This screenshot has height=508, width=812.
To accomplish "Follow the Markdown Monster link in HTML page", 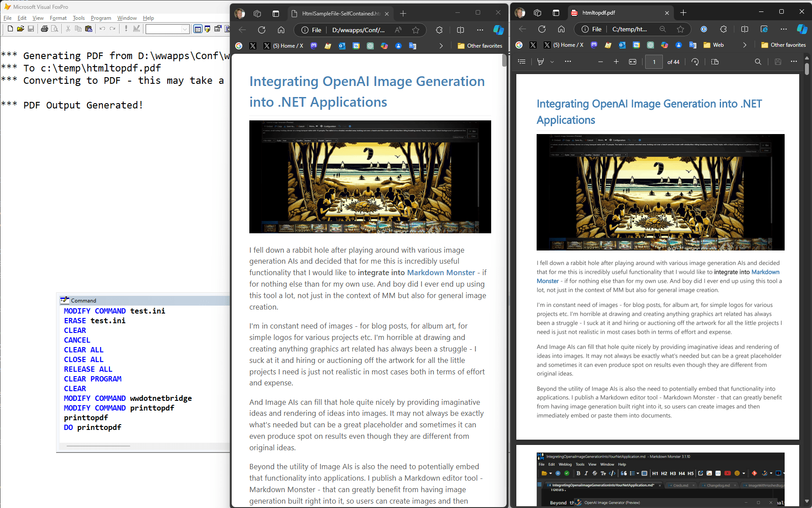I will (440, 273).
